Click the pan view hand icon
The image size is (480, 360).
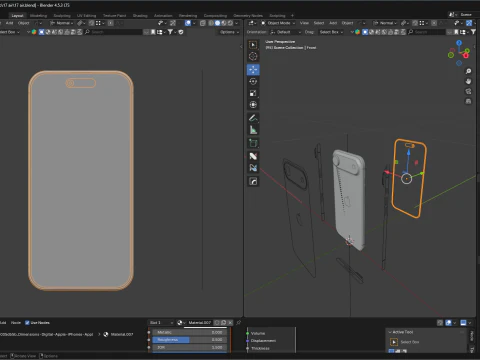coord(468,81)
